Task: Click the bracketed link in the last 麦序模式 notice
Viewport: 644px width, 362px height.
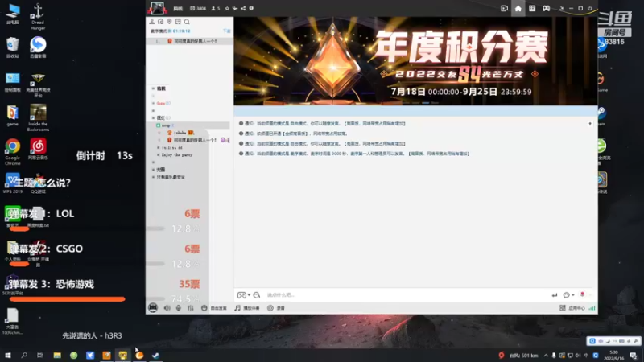Action: (x=439, y=154)
